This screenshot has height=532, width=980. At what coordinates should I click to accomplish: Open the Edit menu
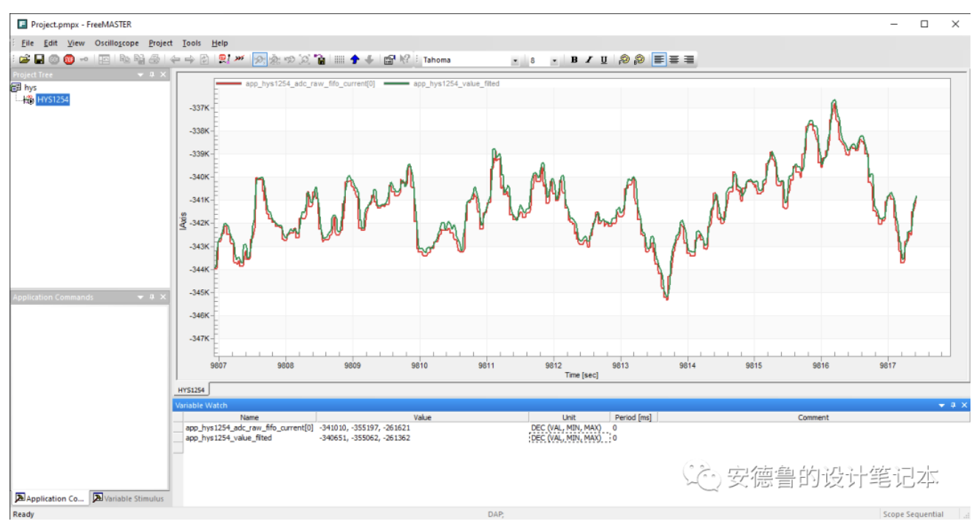tap(50, 43)
